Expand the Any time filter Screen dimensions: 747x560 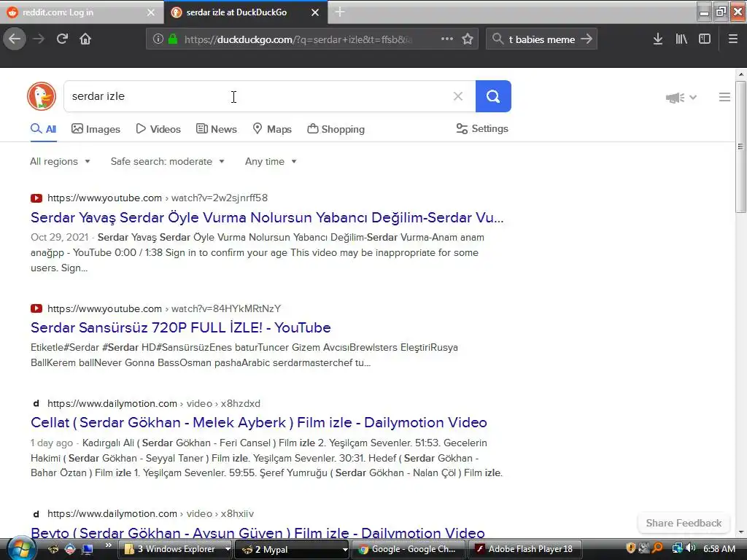tap(271, 161)
